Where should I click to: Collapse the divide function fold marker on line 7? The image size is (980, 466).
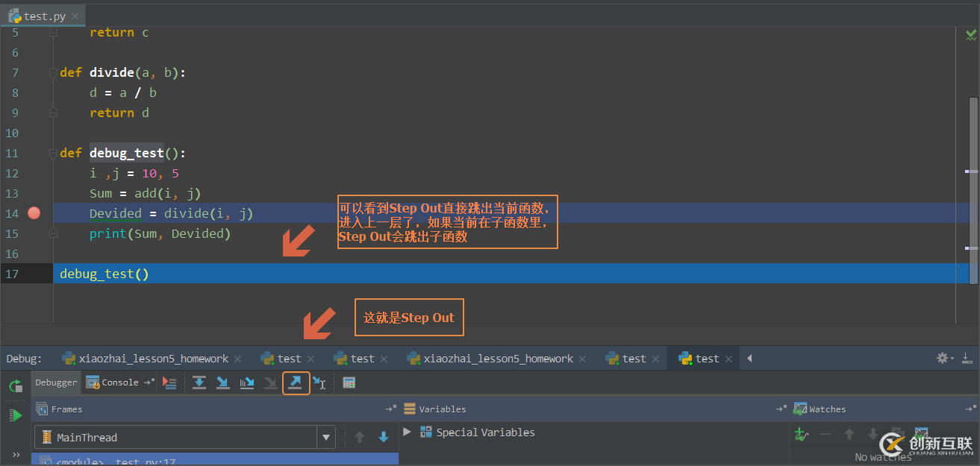click(53, 73)
